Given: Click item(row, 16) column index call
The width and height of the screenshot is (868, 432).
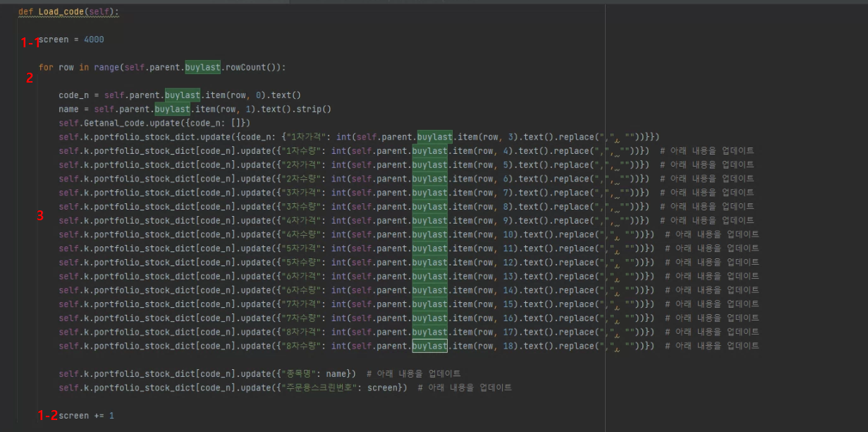Looking at the screenshot, I should click(x=485, y=318).
